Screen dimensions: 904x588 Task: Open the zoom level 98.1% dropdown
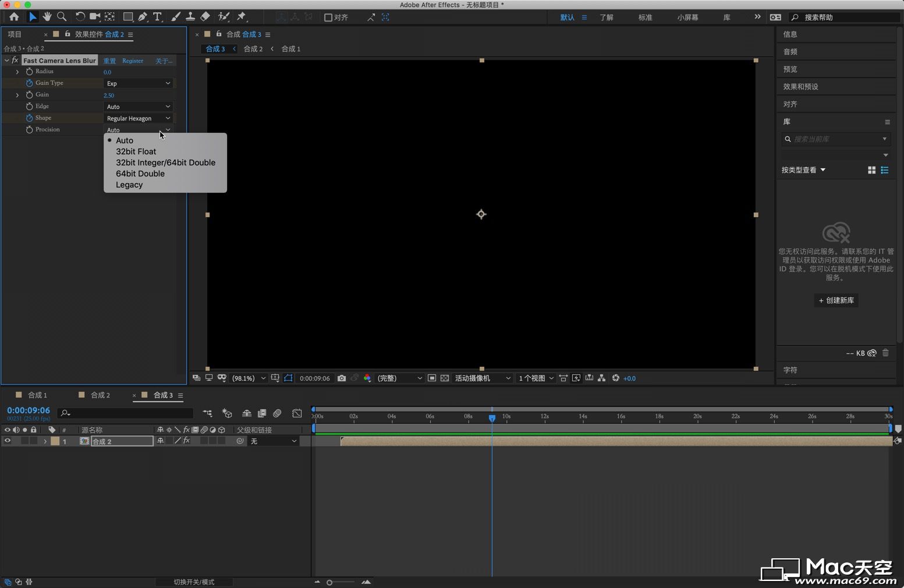249,378
